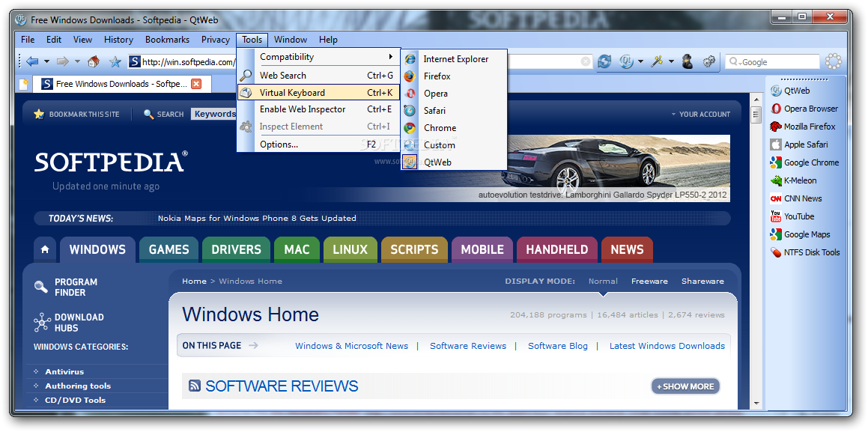Click the SHOW MORE button
The width and height of the screenshot is (868, 432).
(685, 386)
